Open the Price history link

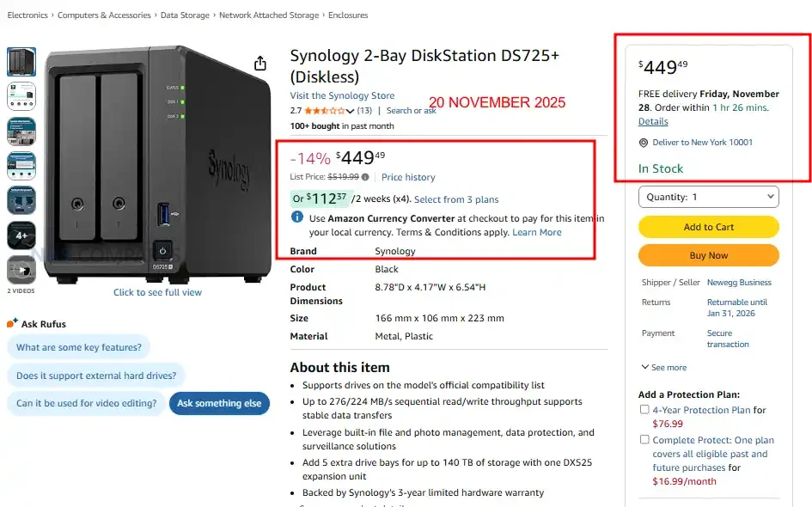point(408,177)
